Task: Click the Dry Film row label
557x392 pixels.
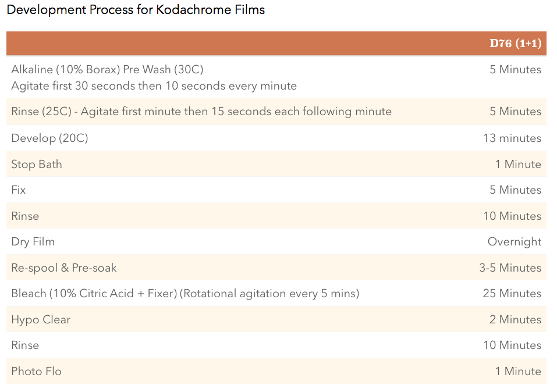Action: click(x=33, y=242)
